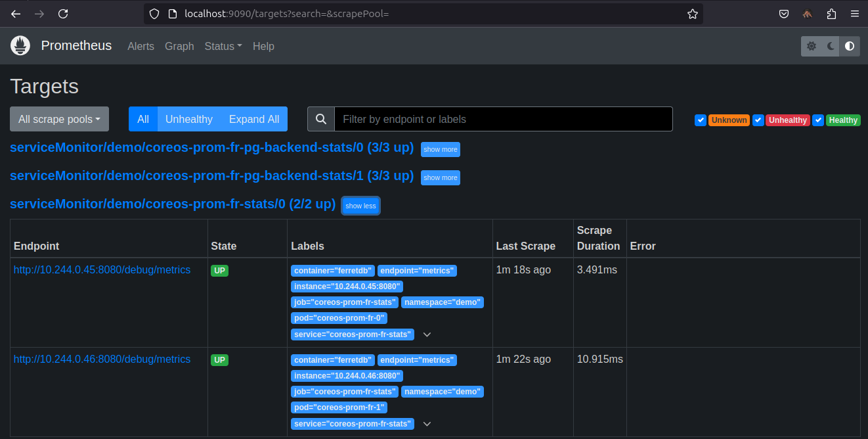
Task: Open the All scrape pools dropdown
Action: [x=59, y=119]
